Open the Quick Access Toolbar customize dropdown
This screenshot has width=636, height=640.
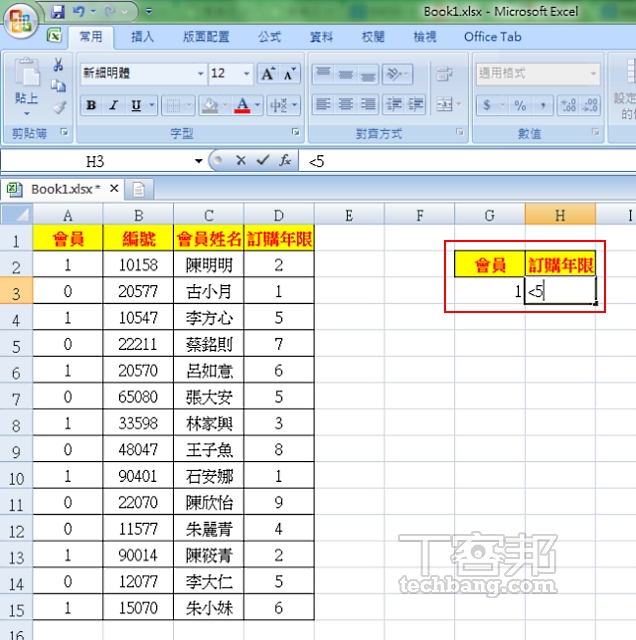[149, 11]
